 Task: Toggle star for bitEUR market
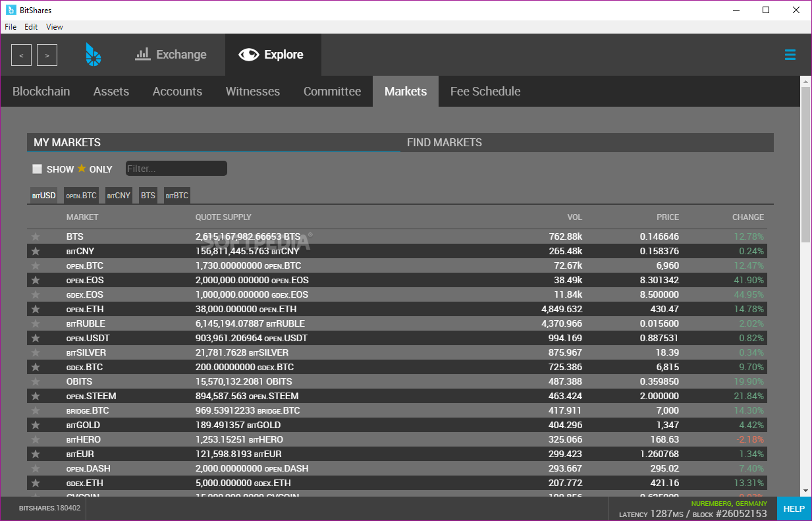coord(36,454)
